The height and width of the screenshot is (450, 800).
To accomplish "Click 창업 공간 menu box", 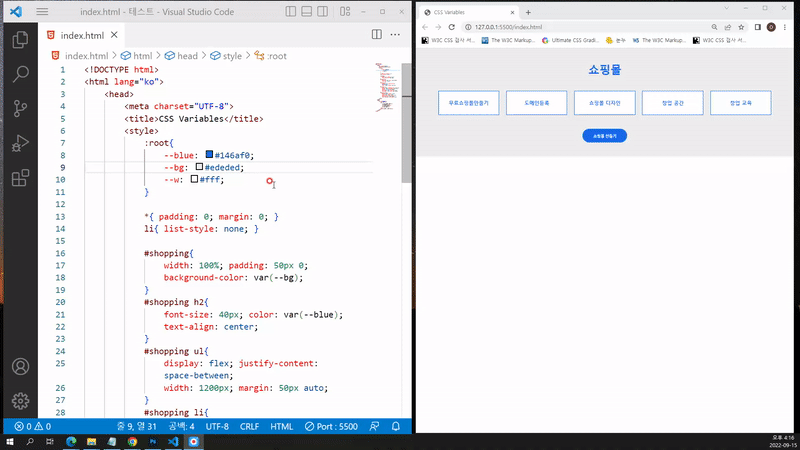I will 672,103.
